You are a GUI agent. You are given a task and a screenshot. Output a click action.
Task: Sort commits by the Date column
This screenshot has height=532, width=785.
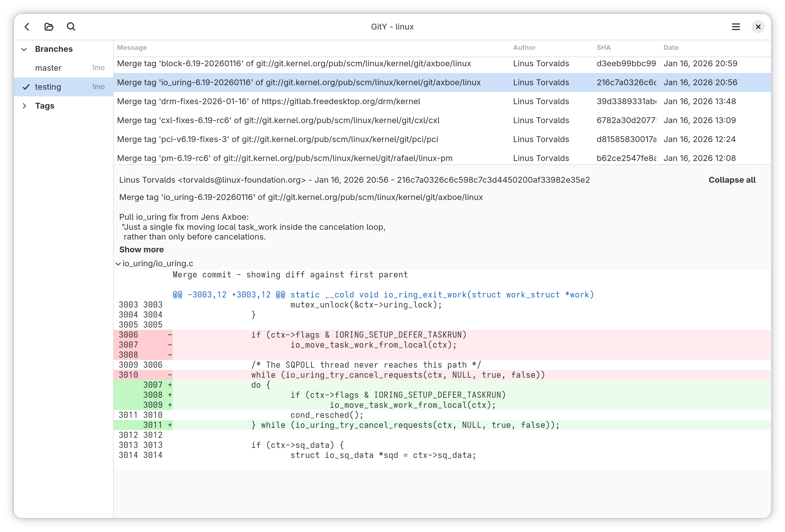tap(671, 48)
